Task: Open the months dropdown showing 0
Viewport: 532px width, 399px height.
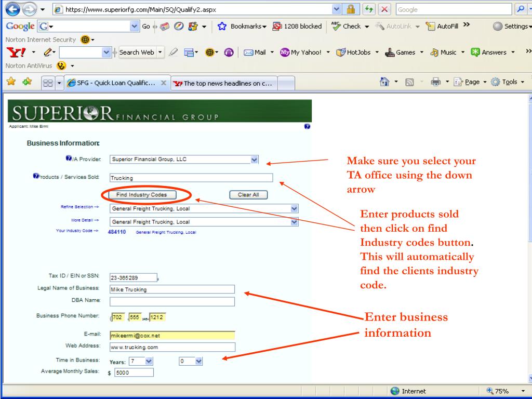Action: click(199, 362)
